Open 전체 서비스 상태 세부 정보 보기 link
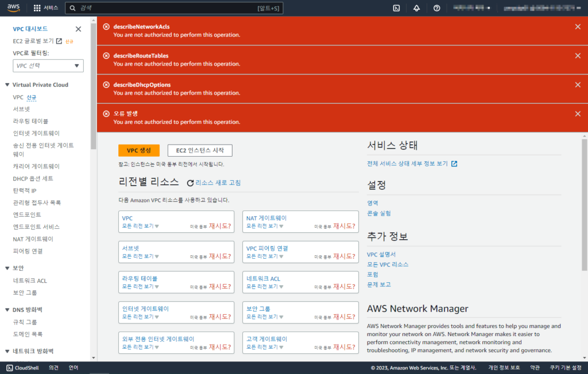Image resolution: width=588 pixels, height=374 pixels. point(407,163)
